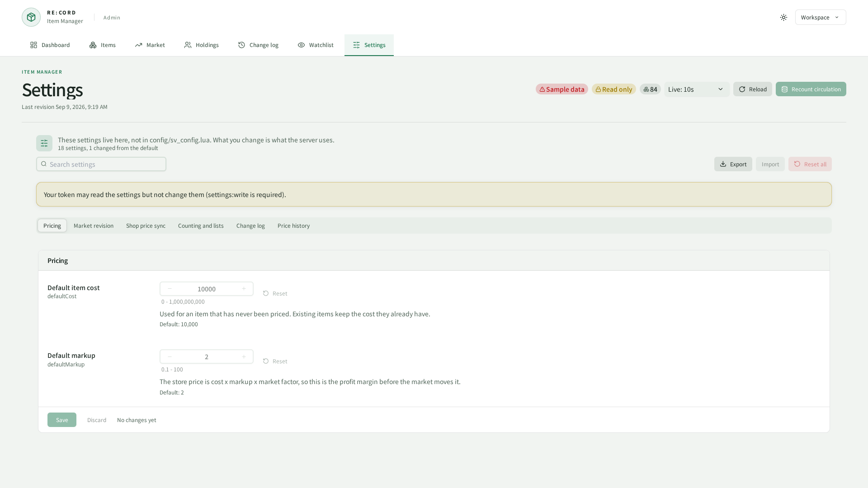Decrease Default item cost with minus
The width and height of the screenshot is (868, 488).
coord(170,289)
